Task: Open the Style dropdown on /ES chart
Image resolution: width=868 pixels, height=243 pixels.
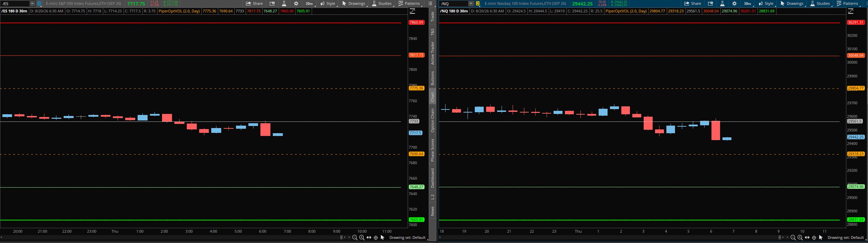Action: click(x=328, y=3)
